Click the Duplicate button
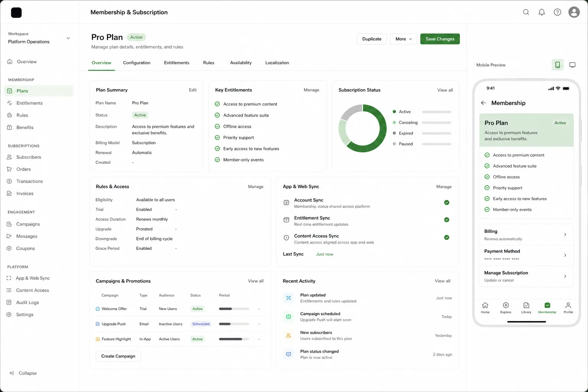This screenshot has width=588, height=392. coord(372,39)
